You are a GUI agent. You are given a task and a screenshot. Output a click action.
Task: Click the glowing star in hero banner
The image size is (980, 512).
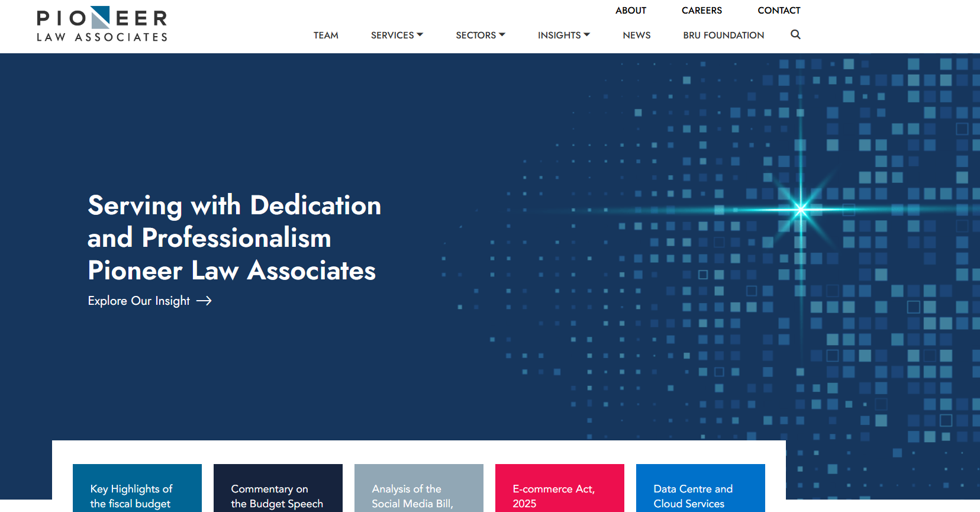coord(801,209)
